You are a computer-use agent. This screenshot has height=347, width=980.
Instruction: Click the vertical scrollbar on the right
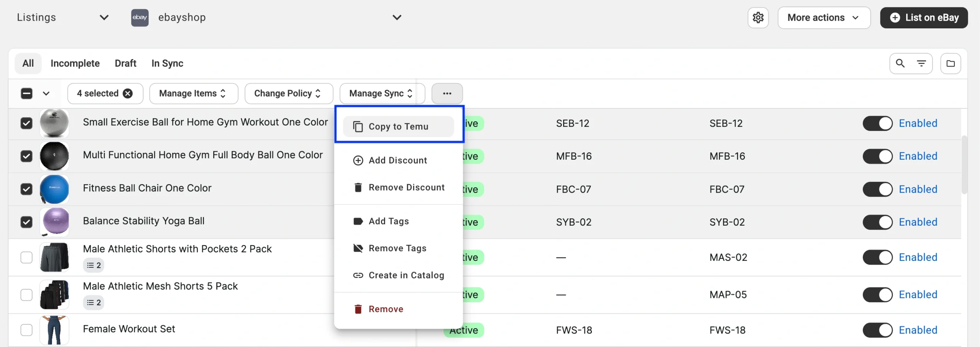(x=964, y=165)
